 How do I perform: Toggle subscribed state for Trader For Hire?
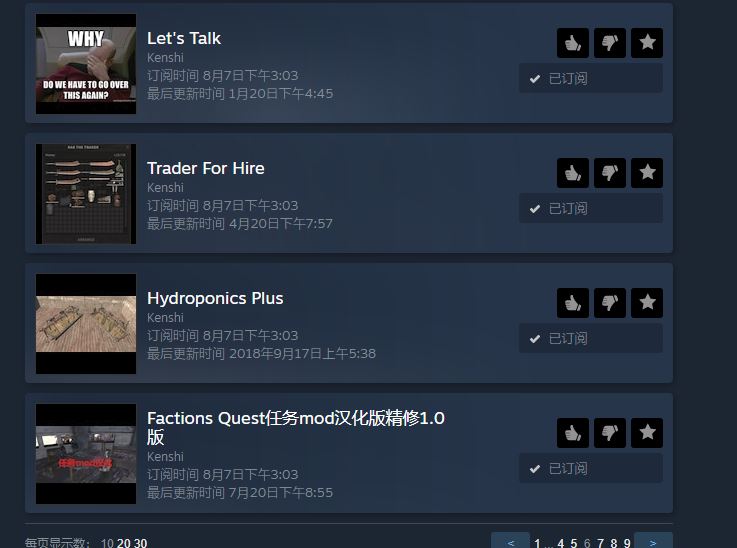point(591,208)
